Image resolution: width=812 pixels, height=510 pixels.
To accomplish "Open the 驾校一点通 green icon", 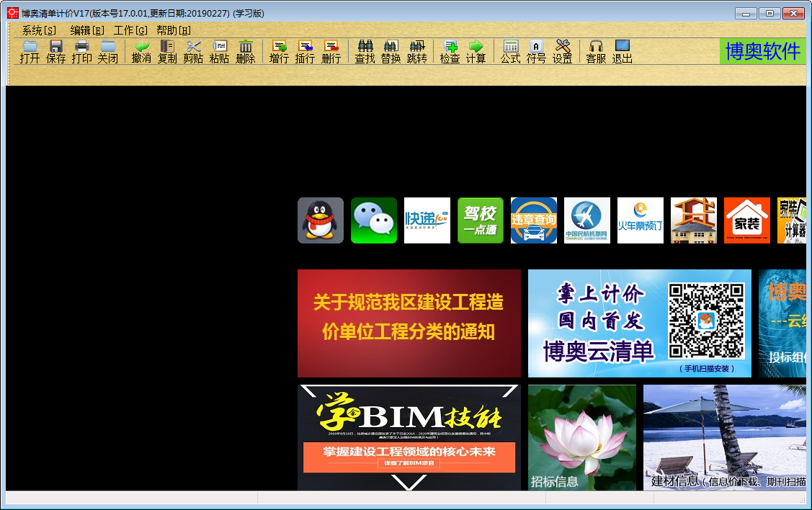I will tap(481, 220).
